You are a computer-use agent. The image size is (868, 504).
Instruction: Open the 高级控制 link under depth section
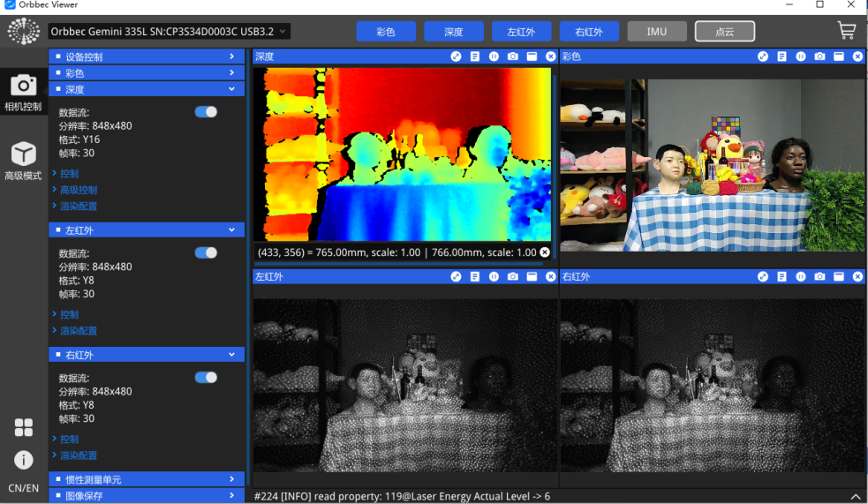tap(79, 190)
